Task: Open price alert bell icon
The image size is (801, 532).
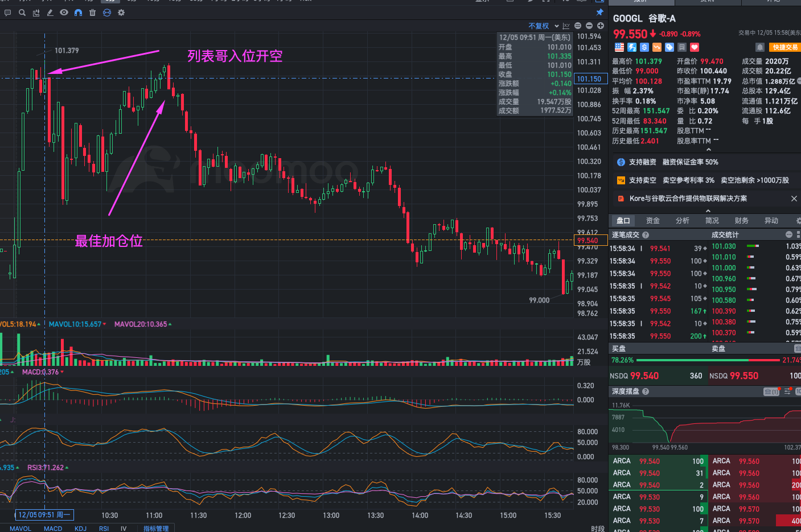Action: click(759, 47)
